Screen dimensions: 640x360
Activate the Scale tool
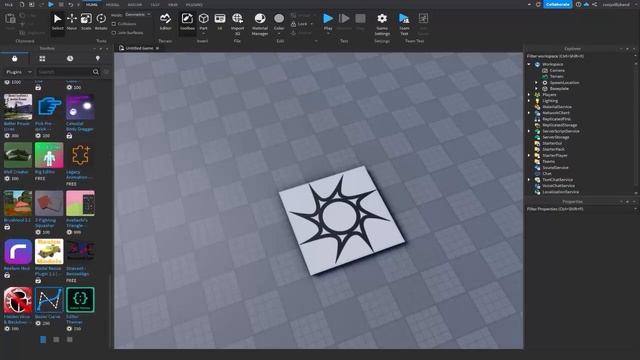pos(86,22)
